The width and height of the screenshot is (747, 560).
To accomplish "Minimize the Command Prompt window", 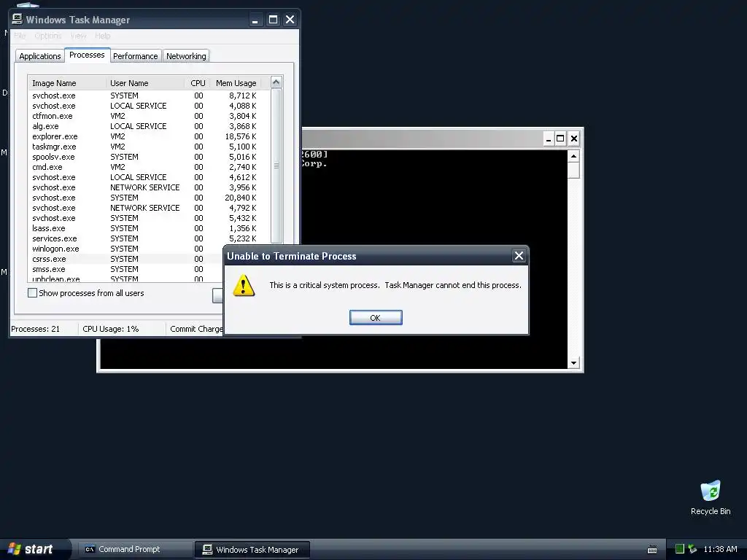I will 549,139.
